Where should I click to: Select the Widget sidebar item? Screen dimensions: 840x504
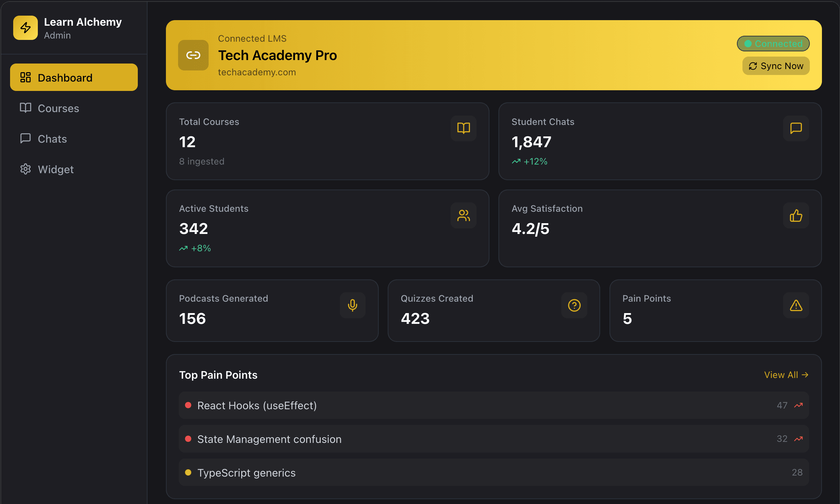tap(56, 169)
